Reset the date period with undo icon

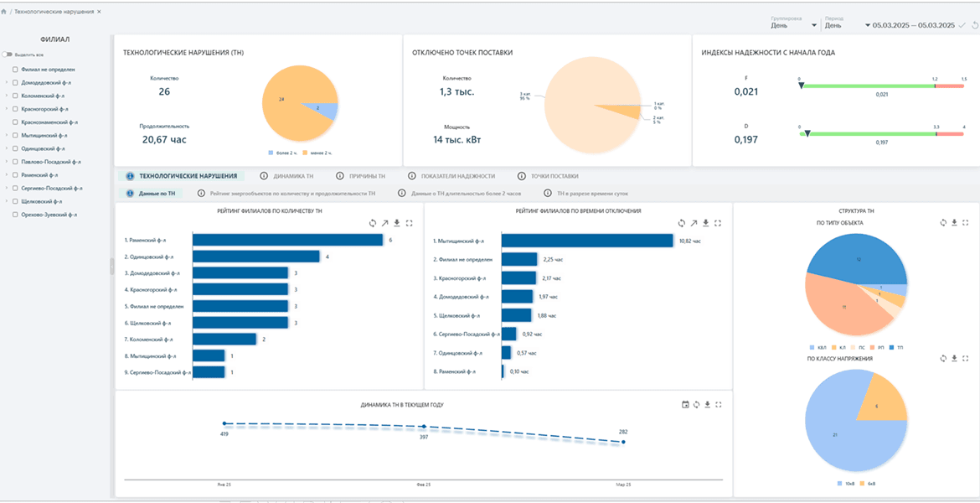(975, 25)
